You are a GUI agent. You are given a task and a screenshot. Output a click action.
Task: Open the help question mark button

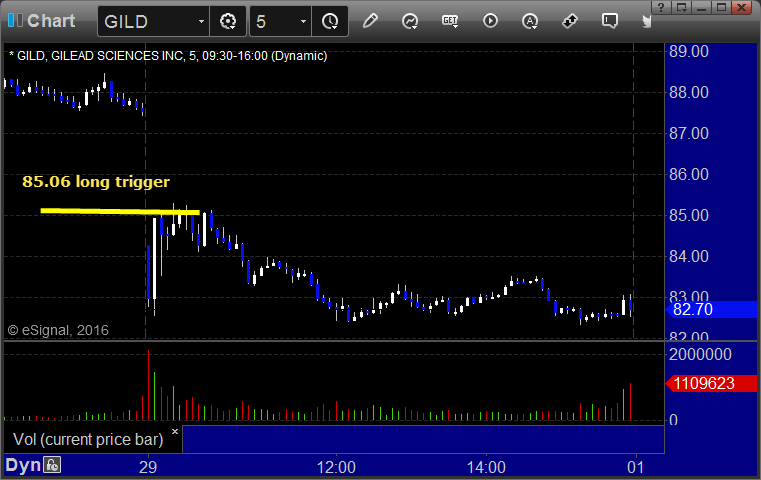(661, 7)
